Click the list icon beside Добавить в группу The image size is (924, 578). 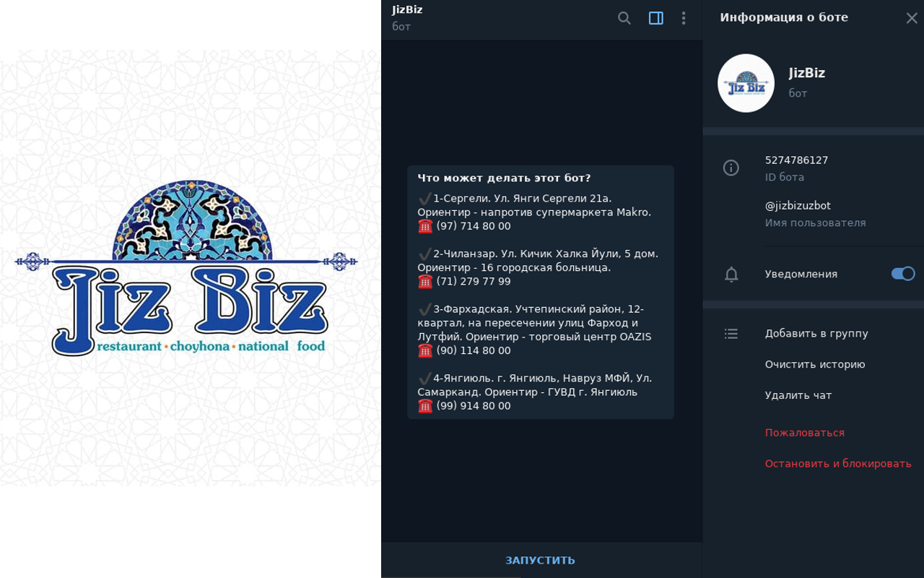coord(731,334)
